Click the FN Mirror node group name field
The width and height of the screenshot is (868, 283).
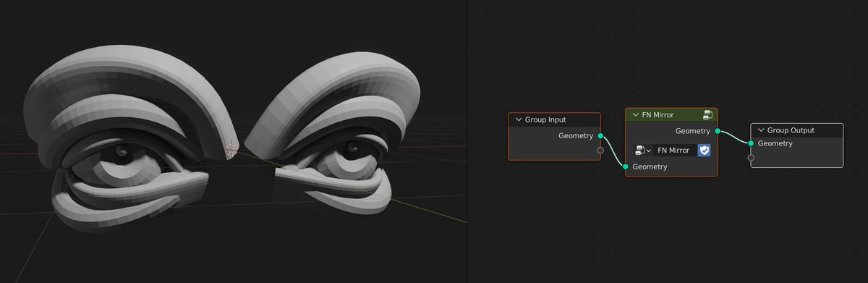pyautogui.click(x=674, y=150)
